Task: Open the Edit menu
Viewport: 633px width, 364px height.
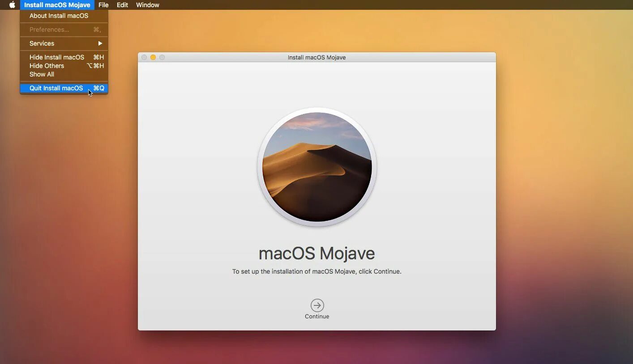Action: (x=122, y=5)
